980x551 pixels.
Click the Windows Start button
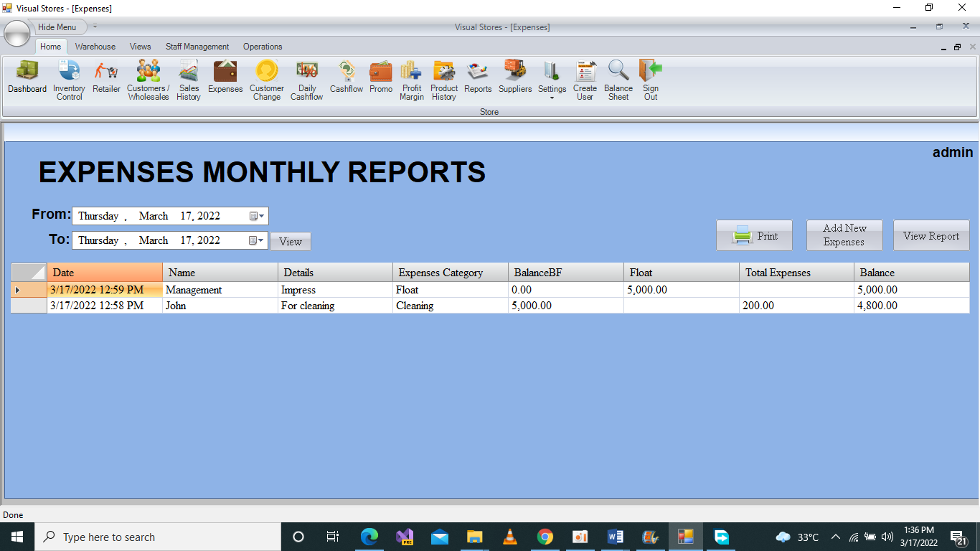[17, 537]
